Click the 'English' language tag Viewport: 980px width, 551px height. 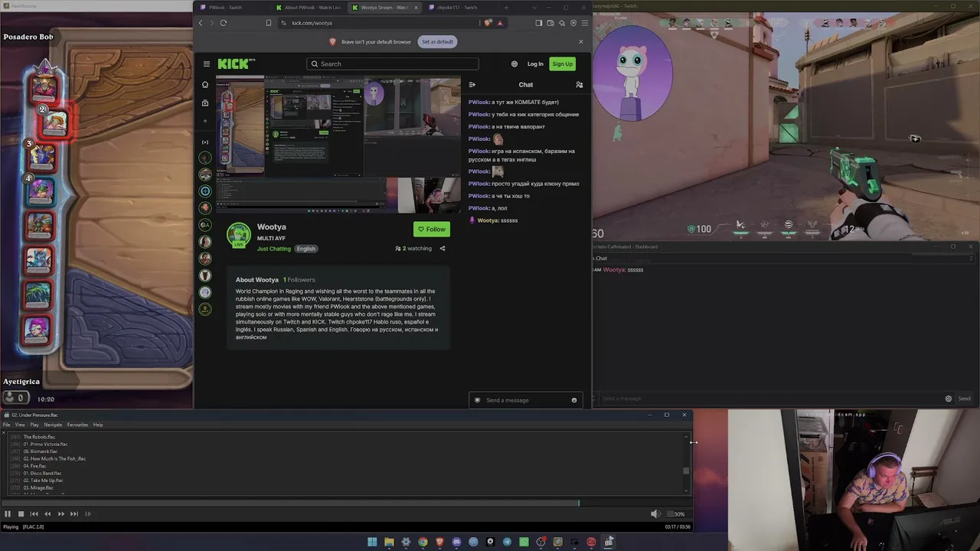click(306, 249)
